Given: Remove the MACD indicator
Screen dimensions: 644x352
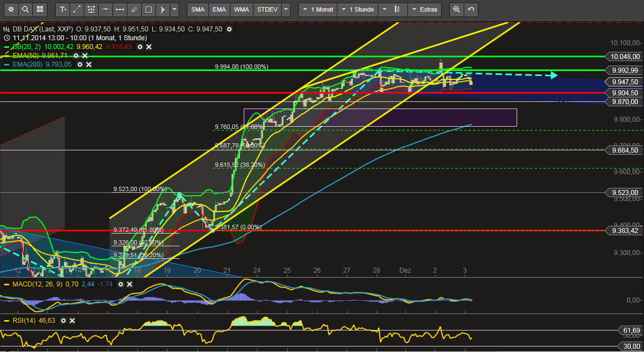Looking at the screenshot, I should 130,284.
